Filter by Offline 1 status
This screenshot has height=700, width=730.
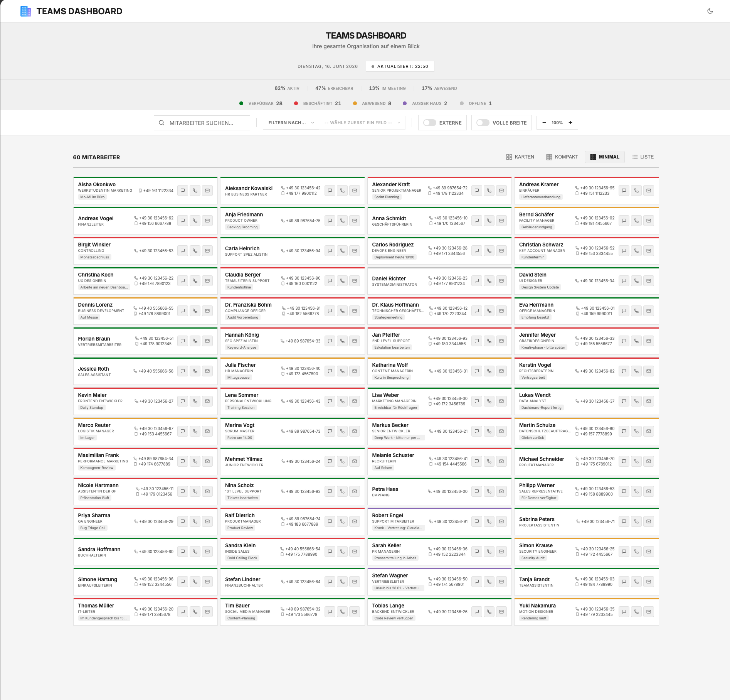[476, 103]
